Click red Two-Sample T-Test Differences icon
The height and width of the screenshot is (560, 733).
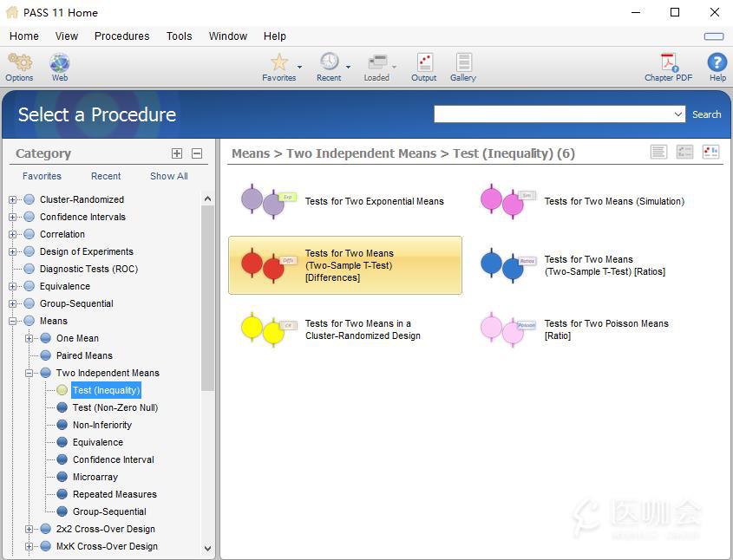coord(268,265)
